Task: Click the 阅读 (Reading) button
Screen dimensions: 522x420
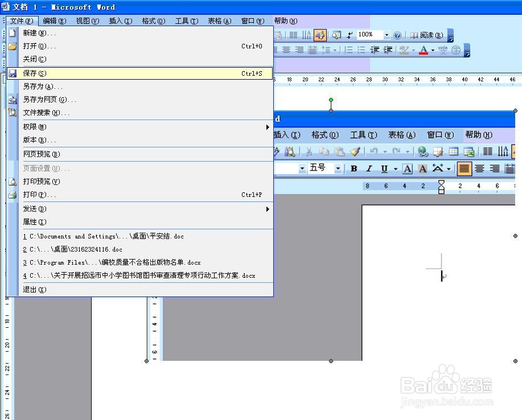Action: (427, 35)
